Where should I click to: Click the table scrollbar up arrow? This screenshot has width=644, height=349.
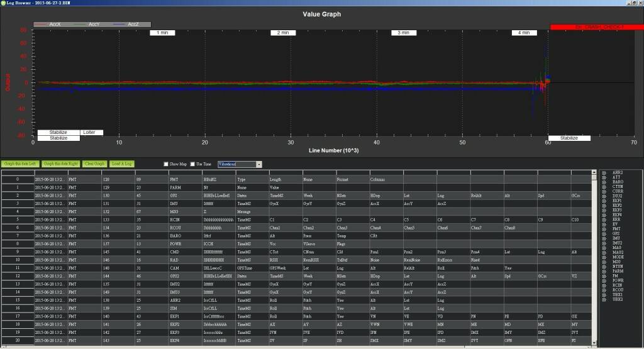(x=594, y=172)
